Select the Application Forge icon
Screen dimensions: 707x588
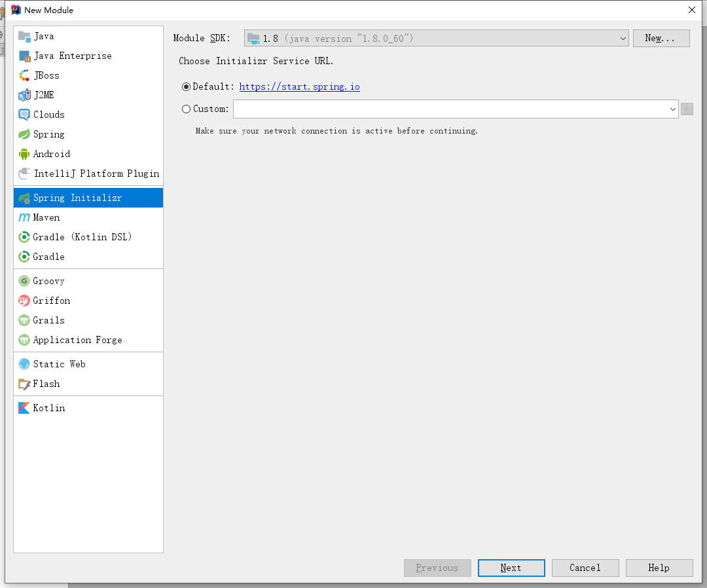click(24, 340)
